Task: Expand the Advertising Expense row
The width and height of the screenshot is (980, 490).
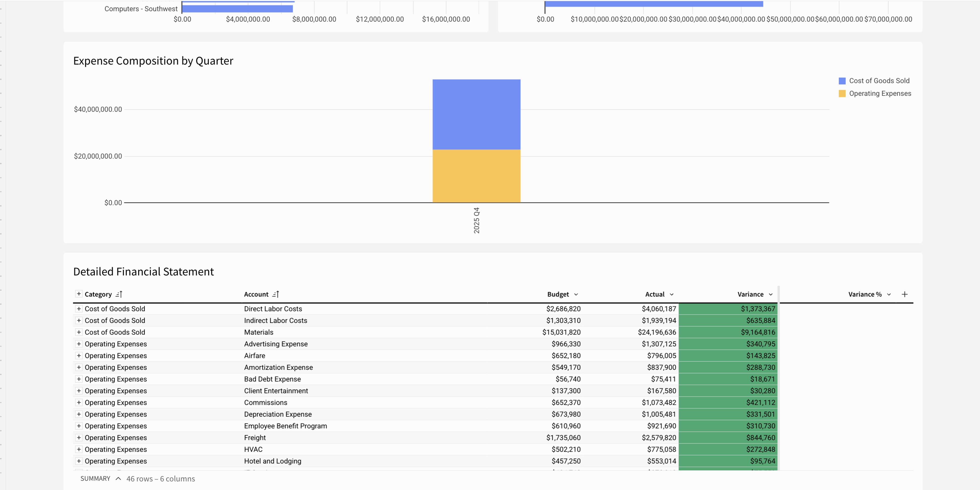Action: [x=79, y=344]
